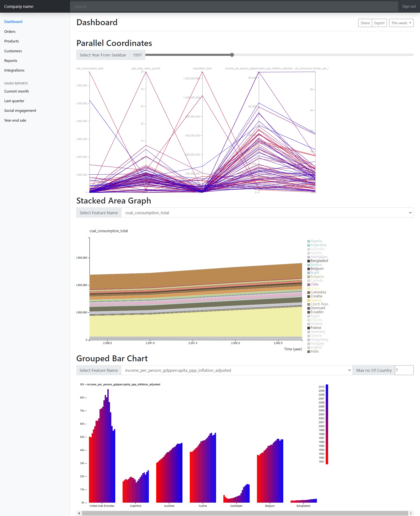The image size is (420, 516).
Task: Open Reports in sidebar
Action: [x=11, y=61]
